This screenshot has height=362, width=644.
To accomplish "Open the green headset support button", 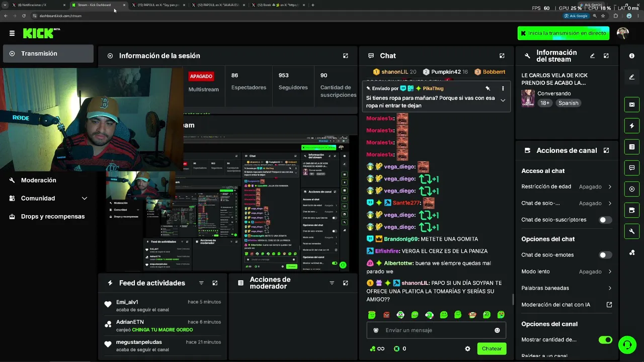I will click(627, 345).
